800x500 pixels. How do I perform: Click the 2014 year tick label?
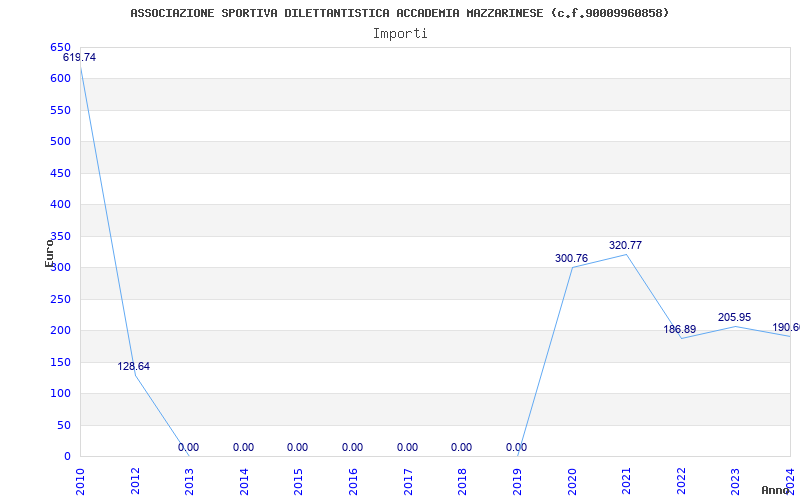click(x=244, y=481)
